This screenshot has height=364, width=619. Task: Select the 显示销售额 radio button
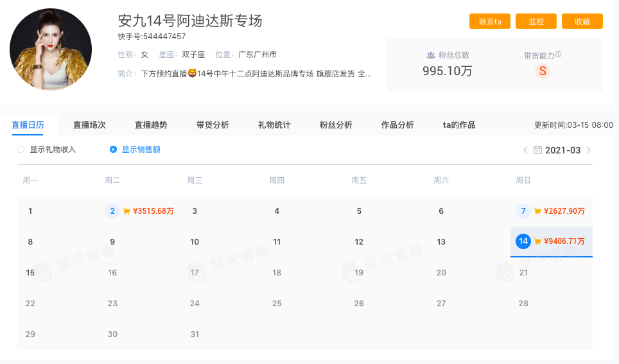point(114,150)
